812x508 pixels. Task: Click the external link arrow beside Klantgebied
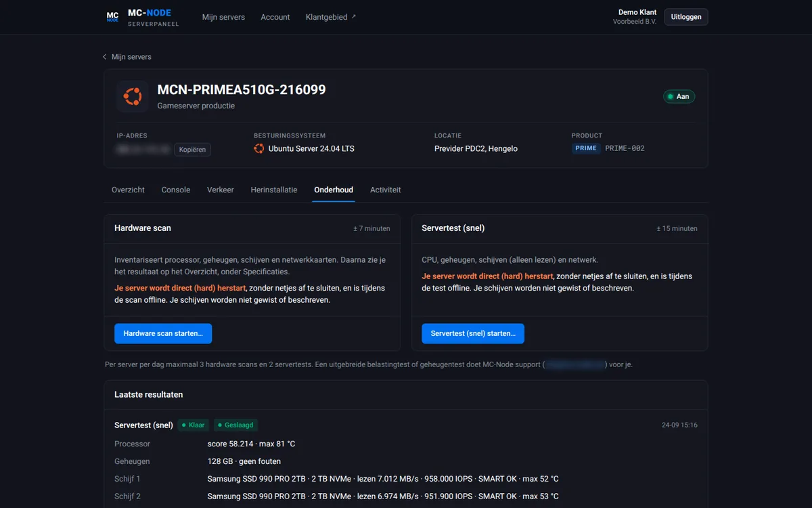[353, 16]
